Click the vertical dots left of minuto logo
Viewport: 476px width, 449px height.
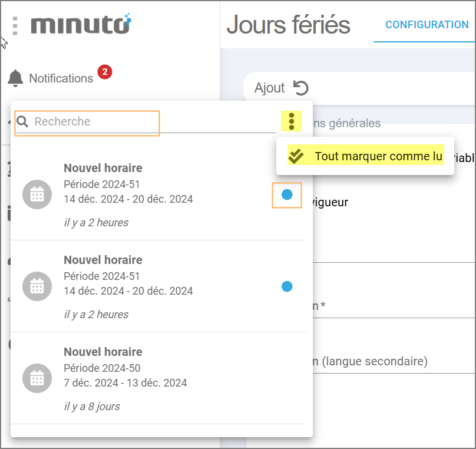point(15,26)
